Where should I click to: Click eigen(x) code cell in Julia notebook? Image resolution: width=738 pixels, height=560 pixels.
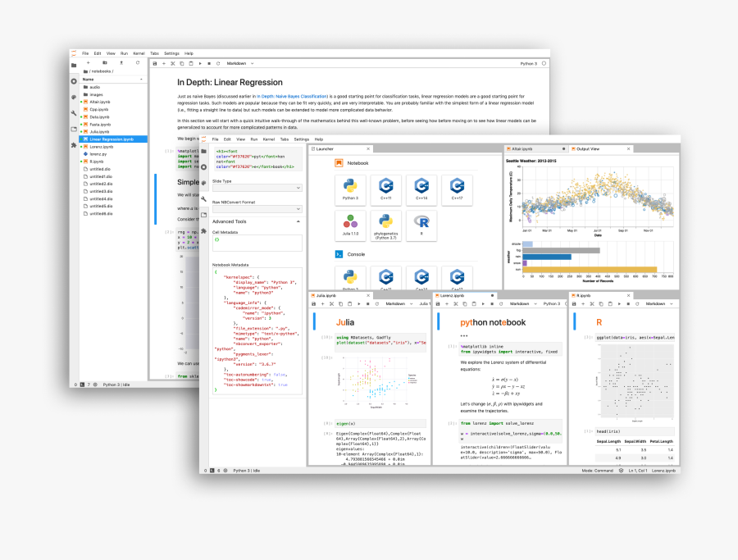[380, 424]
